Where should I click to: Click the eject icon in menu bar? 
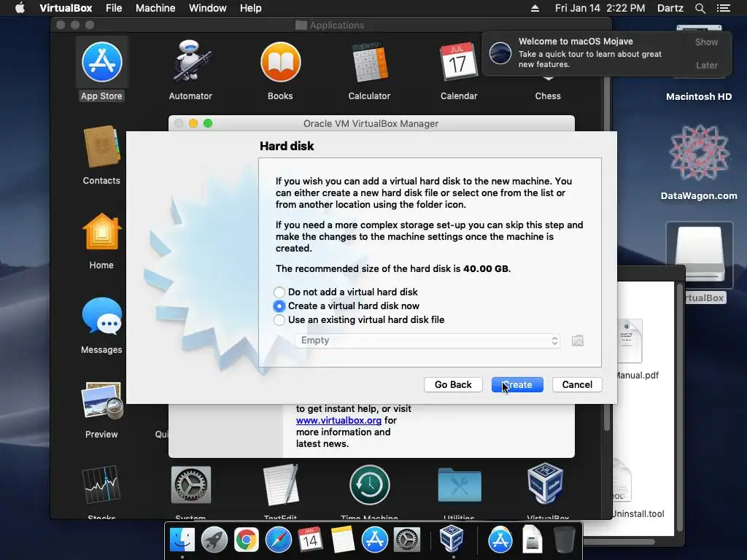pos(535,8)
